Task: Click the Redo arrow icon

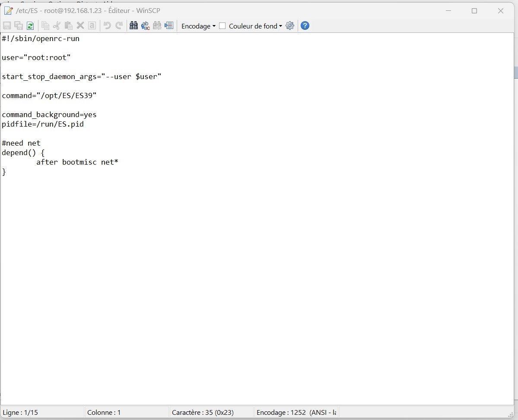Action: point(119,26)
